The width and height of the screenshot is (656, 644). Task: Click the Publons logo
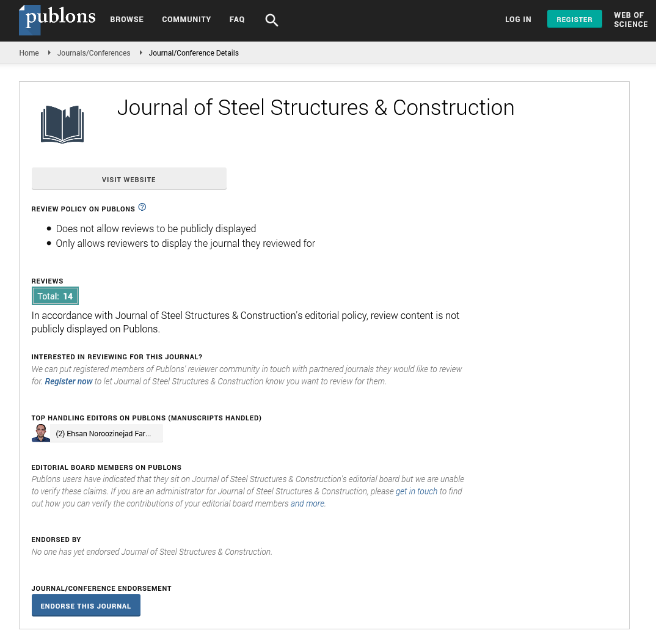57,20
